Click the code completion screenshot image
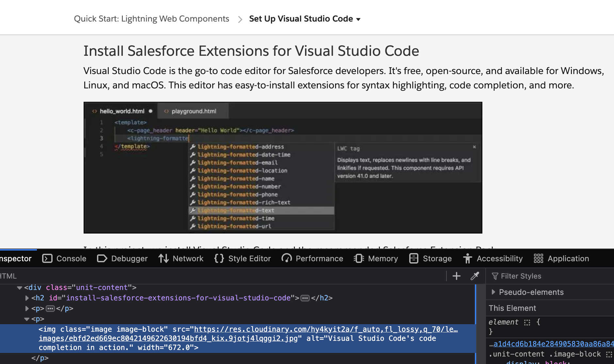 (283, 168)
